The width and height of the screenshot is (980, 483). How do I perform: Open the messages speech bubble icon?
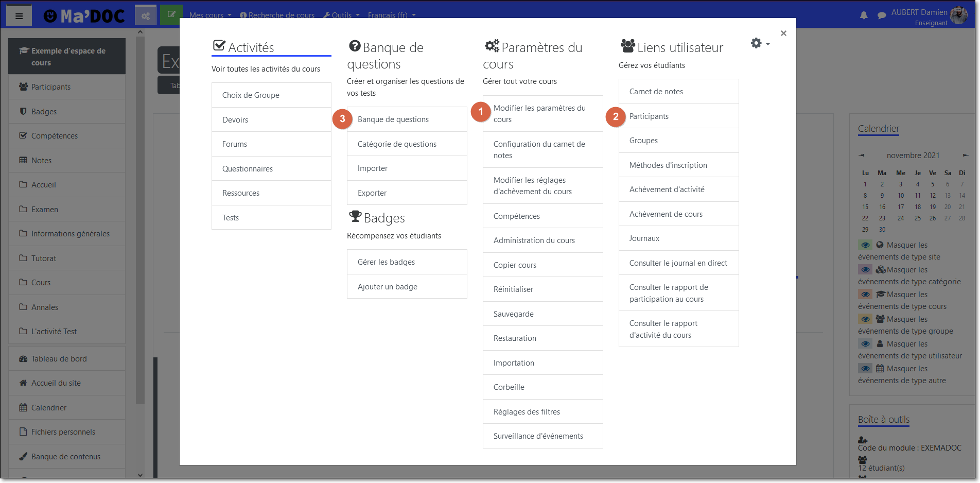tap(882, 15)
